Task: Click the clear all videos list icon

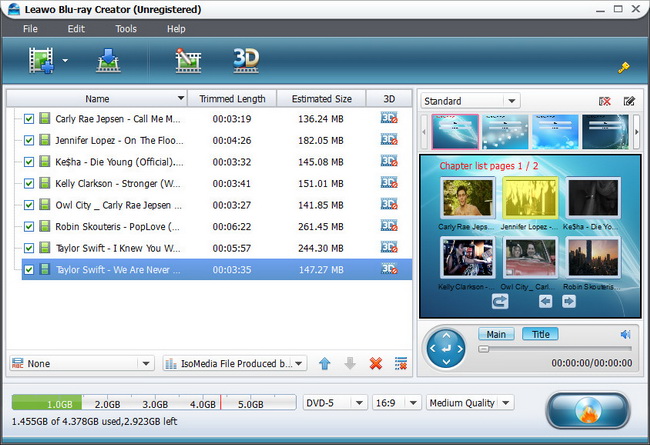Action: click(401, 364)
